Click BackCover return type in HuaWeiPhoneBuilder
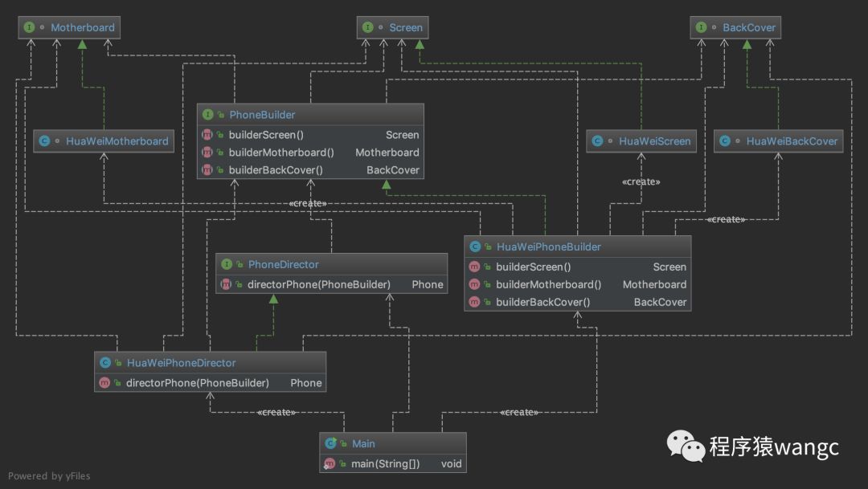Viewport: 868px width, 489px height. click(660, 302)
